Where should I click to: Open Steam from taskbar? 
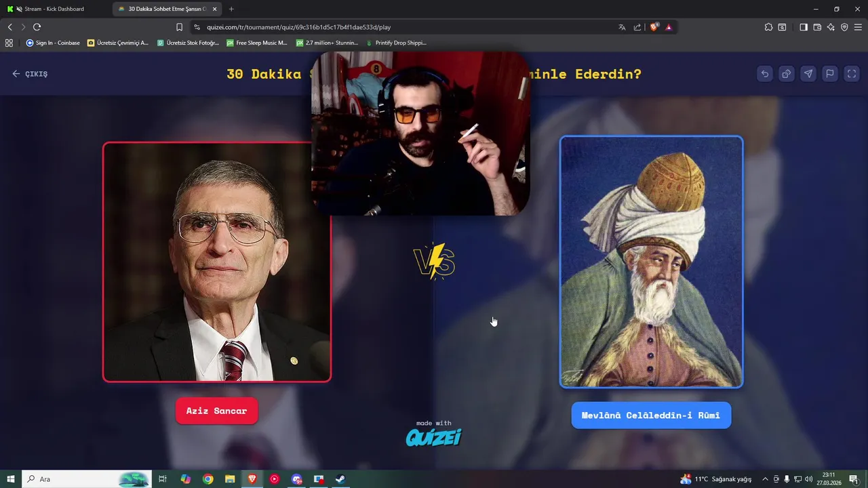[340, 479]
